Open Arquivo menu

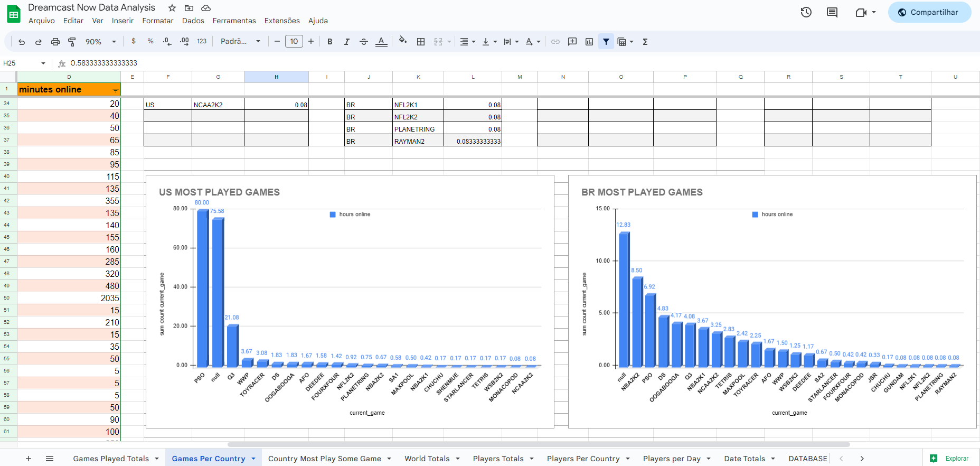(42, 21)
